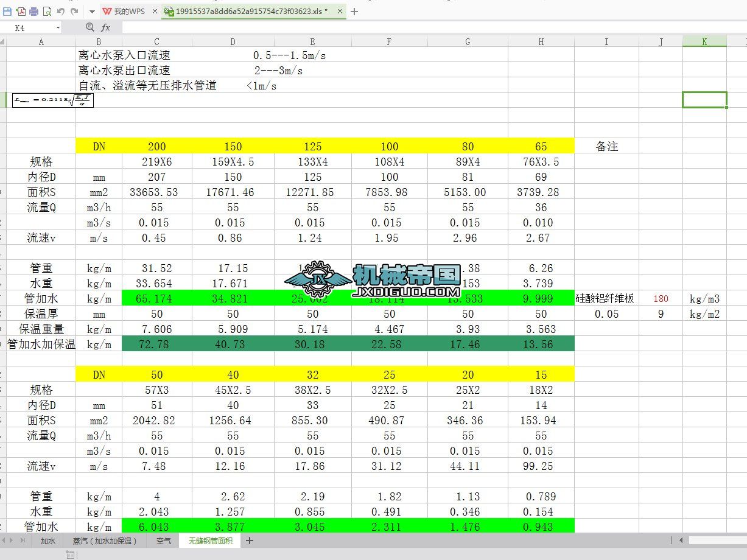Click green cell 65.174
The width and height of the screenshot is (747, 560).
click(156, 298)
